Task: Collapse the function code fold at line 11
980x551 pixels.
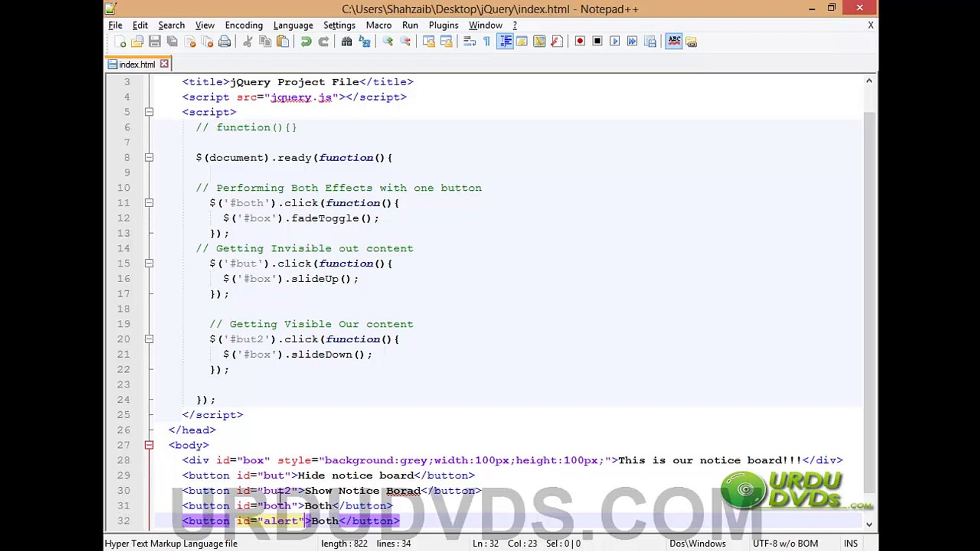Action: pos(149,203)
